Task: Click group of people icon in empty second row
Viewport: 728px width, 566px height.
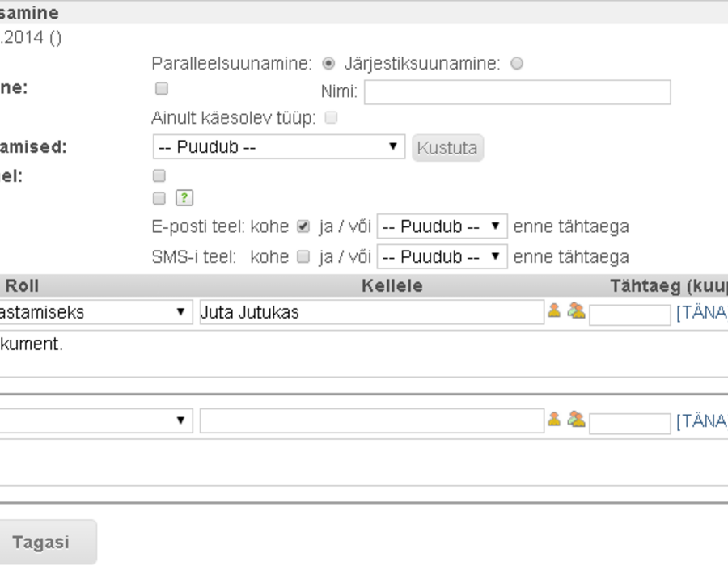Action: [x=576, y=419]
